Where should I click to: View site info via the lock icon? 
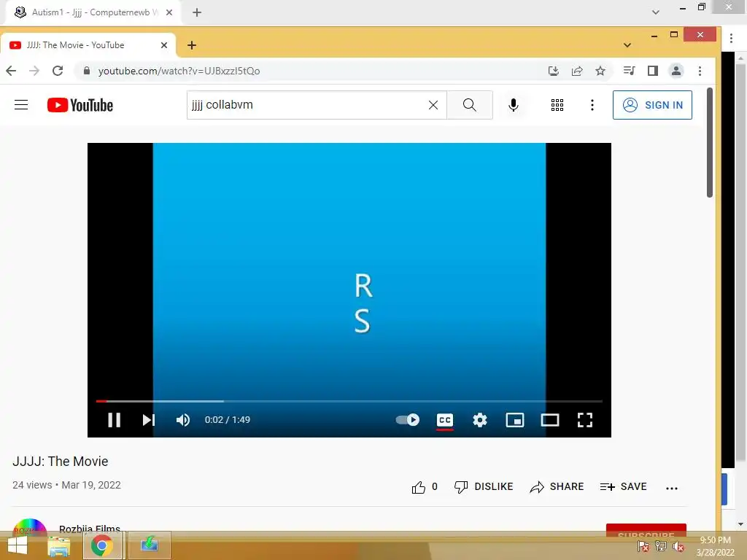click(86, 71)
